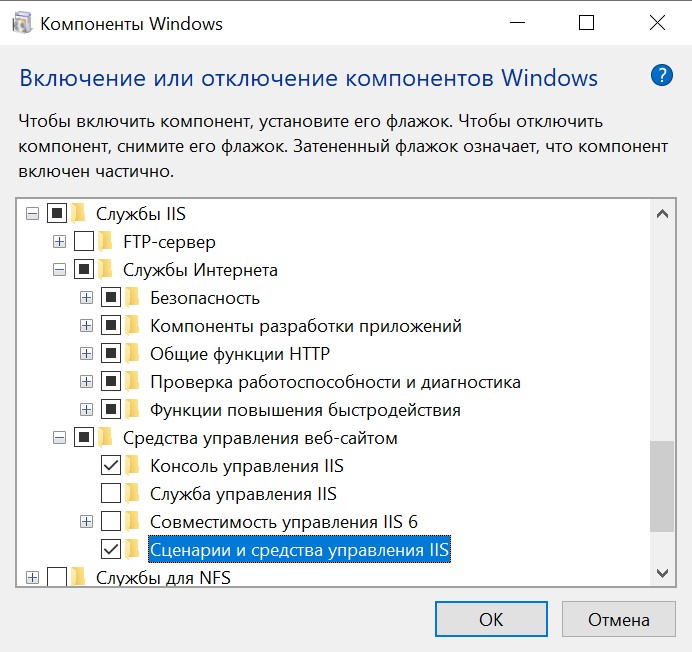692x652 pixels.
Task: Maximize the Компоненты Windows window
Action: [x=587, y=23]
